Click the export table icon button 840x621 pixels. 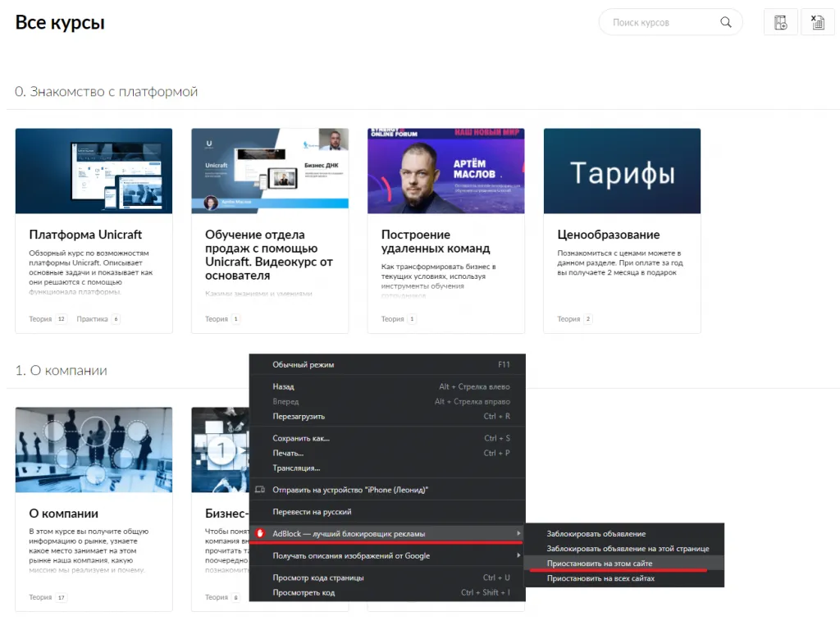click(x=818, y=22)
